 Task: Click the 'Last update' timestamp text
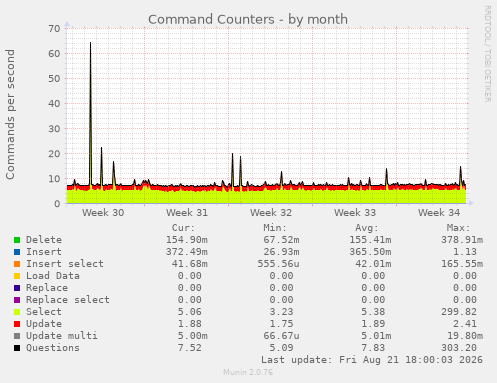(x=372, y=360)
